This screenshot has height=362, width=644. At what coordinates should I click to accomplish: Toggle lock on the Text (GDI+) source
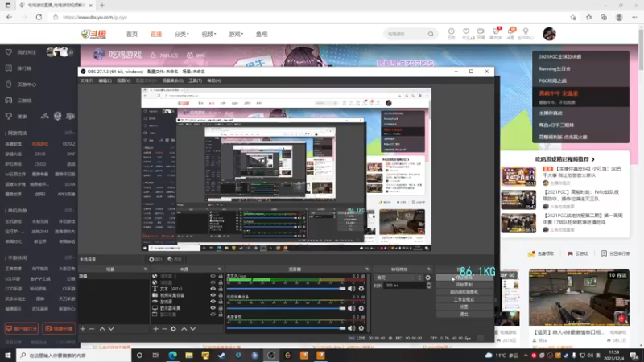[x=221, y=289]
